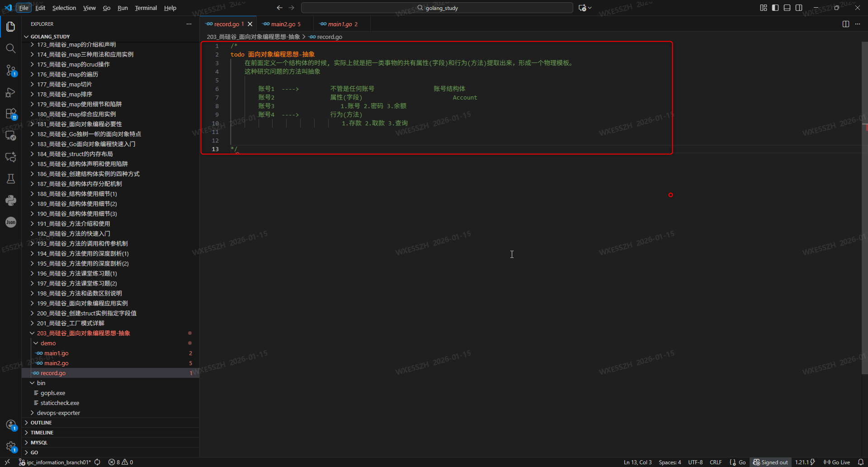Click the Signed out status item

pos(770,462)
